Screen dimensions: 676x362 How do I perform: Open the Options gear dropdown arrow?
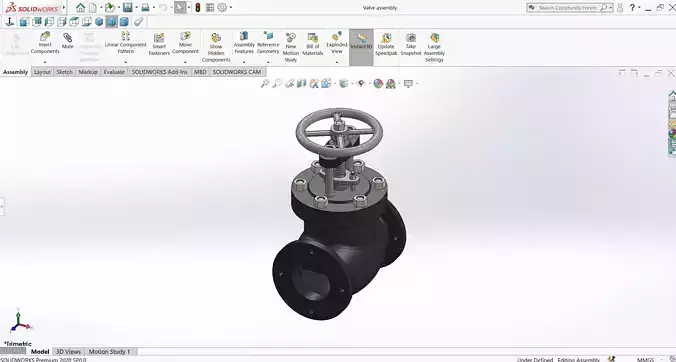231,7
